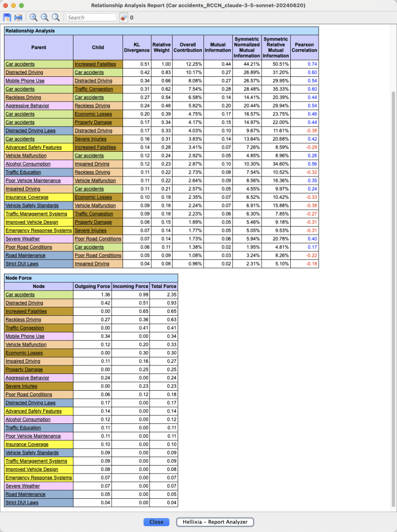Image resolution: width=397 pixels, height=532 pixels.
Task: Click Traffic Management Systems parent link in Relationship Analysis
Action: pyautogui.click(x=36, y=214)
